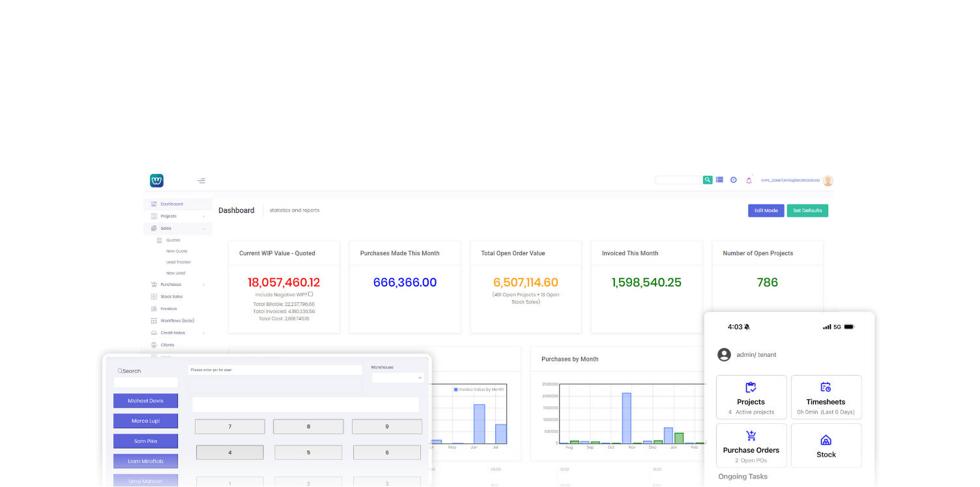980x487 pixels.
Task: Click the user avatar in top-right
Action: click(x=828, y=180)
